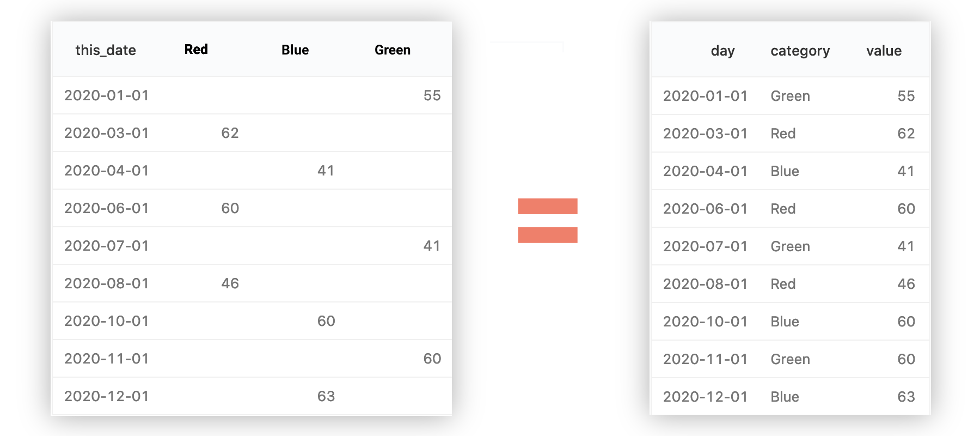Select 2020-03-01 in the this_date column

[x=107, y=133]
